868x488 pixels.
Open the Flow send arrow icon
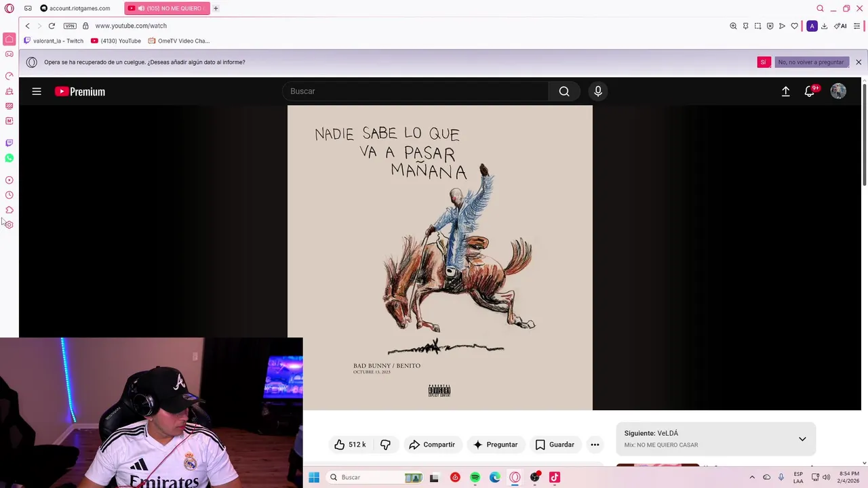coord(782,26)
